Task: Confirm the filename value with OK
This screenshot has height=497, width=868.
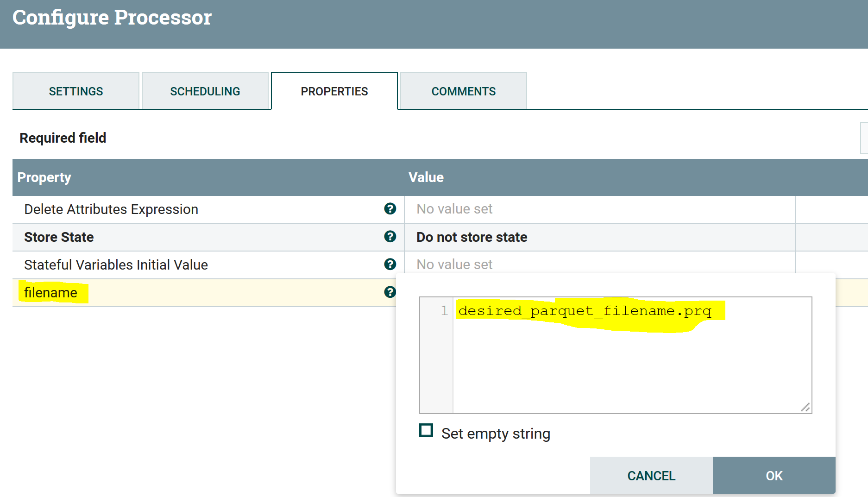Action: tap(773, 475)
